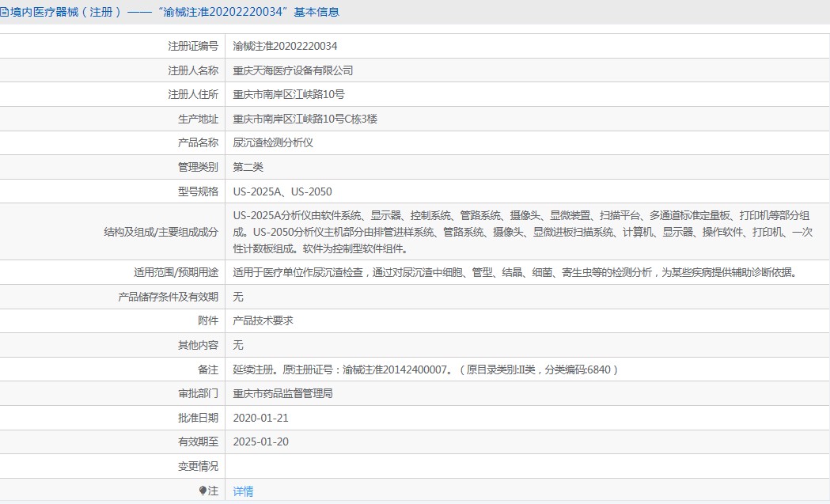The image size is (830, 504).
Task: Click 无 in the storage conditions row
Action: (x=238, y=297)
